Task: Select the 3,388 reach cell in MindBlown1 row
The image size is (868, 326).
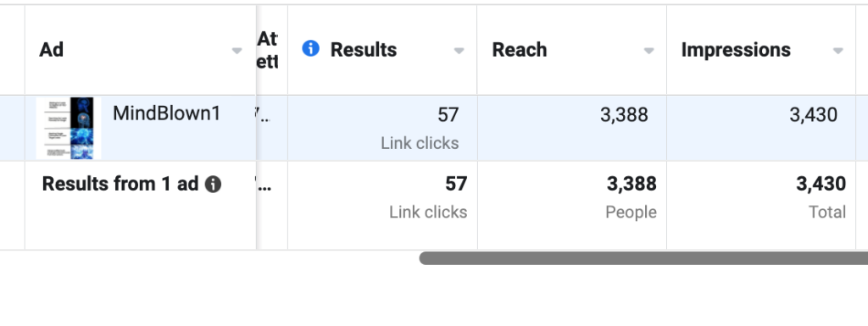Action: (572, 128)
